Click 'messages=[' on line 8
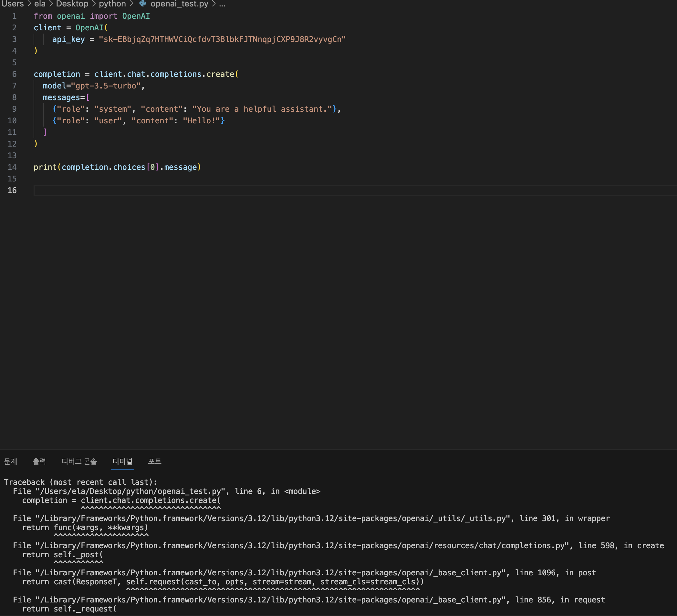The height and width of the screenshot is (616, 677). pyautogui.click(x=66, y=98)
